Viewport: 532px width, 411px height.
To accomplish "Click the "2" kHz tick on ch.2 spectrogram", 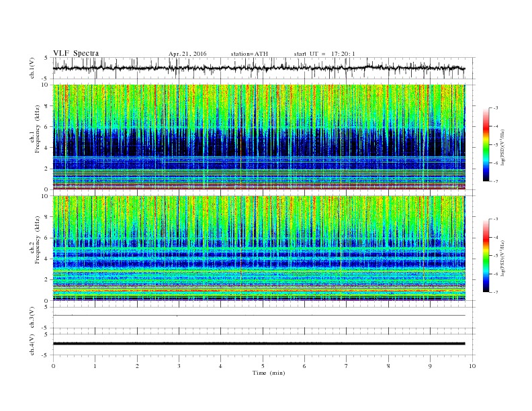I will click(47, 280).
